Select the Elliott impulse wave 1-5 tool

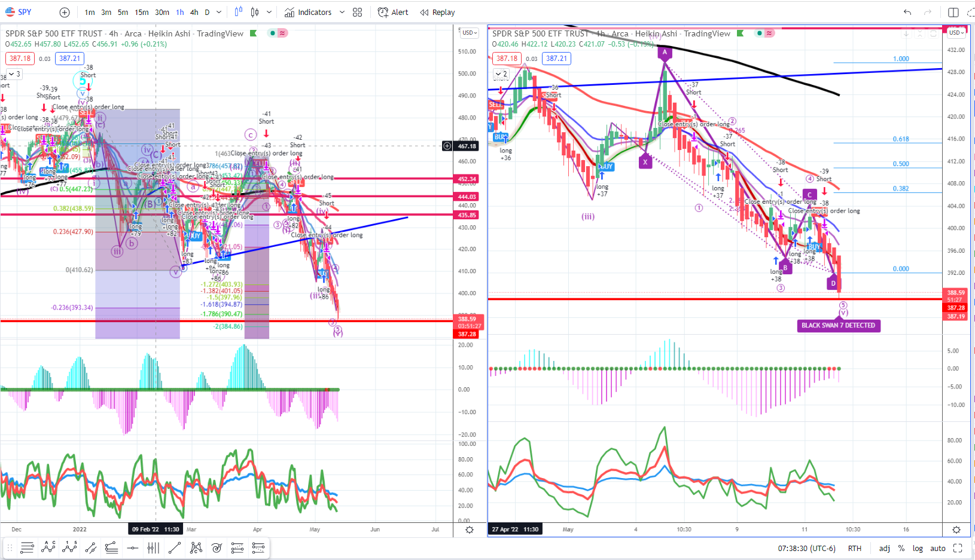tap(69, 547)
